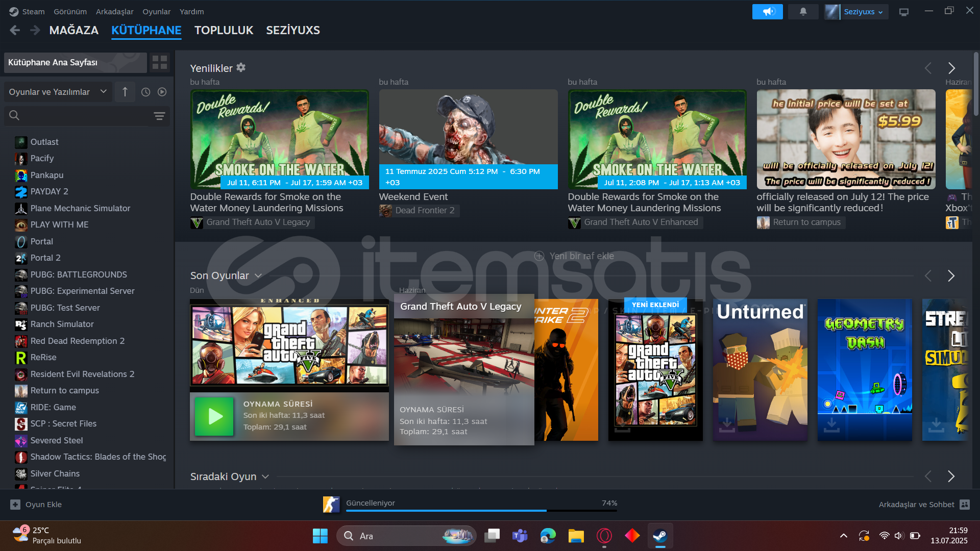This screenshot has width=980, height=551.
Task: Open the Grand Theft Auto V Legacy news tag
Action: [252, 222]
